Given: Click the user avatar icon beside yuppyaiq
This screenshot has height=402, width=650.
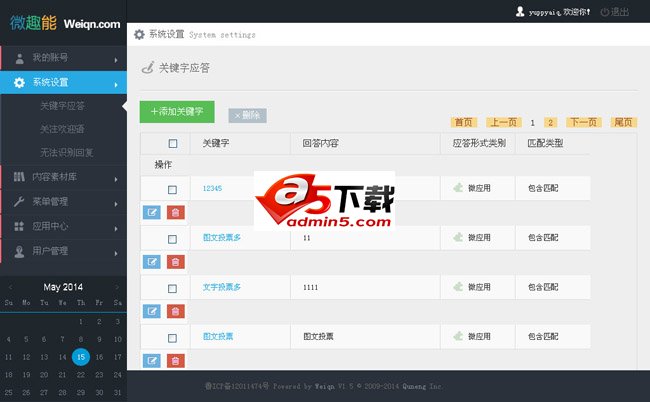Looking at the screenshot, I should [x=520, y=12].
